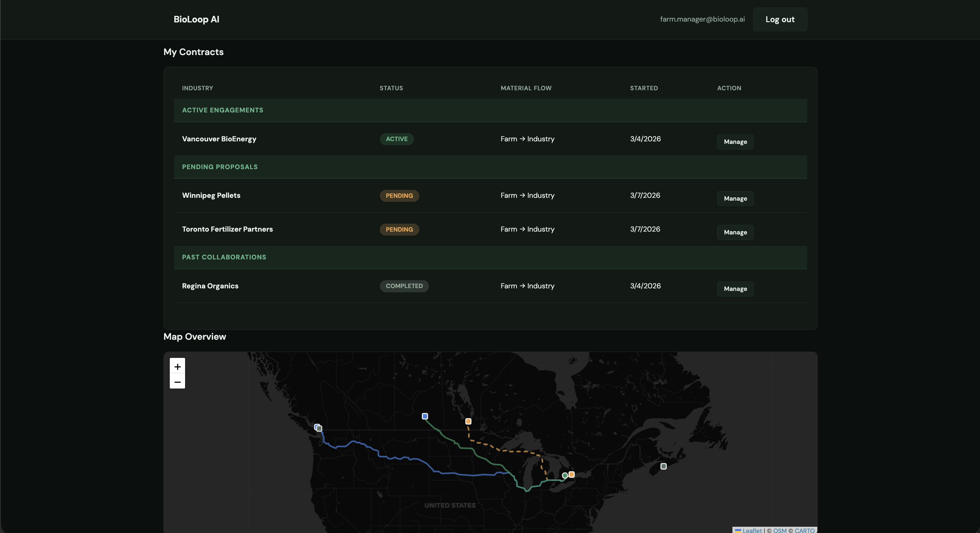980x533 pixels.
Task: Manage the Winnipeg Pellets proposal
Action: (735, 199)
